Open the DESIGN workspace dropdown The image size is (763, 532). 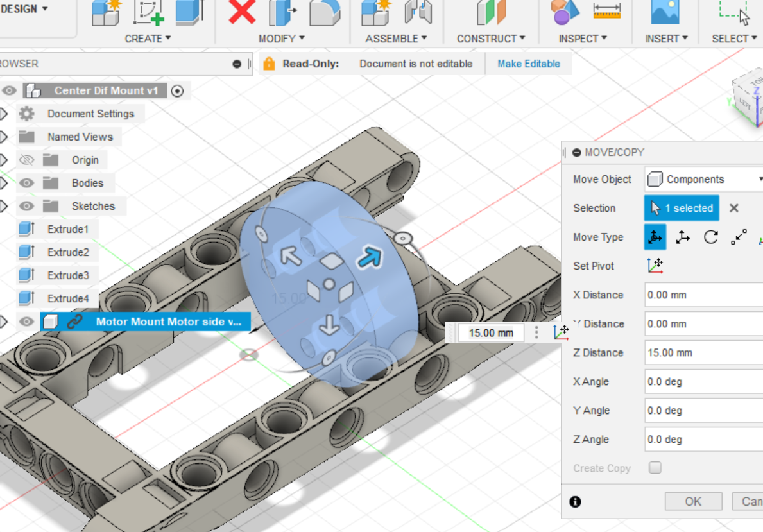23,9
